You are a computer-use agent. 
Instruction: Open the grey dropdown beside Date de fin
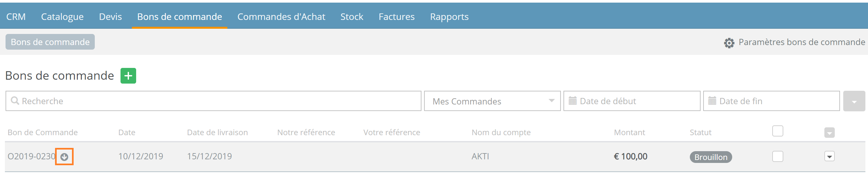(854, 101)
